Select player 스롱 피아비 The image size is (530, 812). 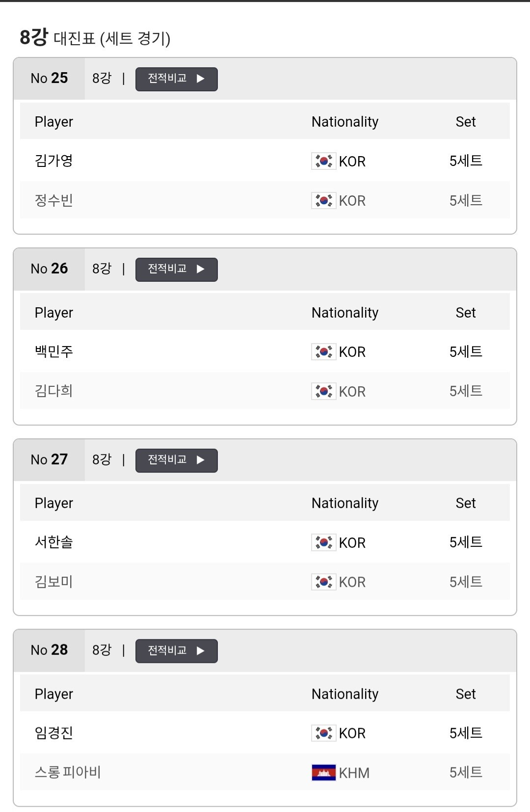click(x=68, y=772)
